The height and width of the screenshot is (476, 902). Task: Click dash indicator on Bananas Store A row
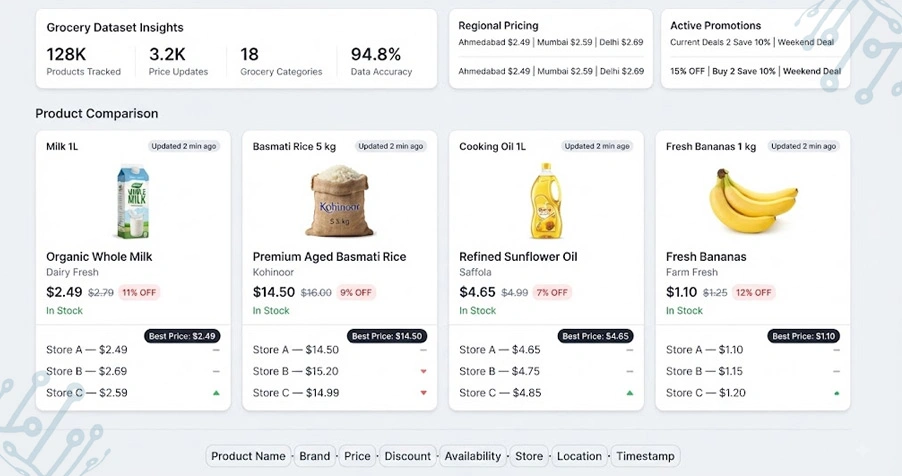[x=836, y=350]
